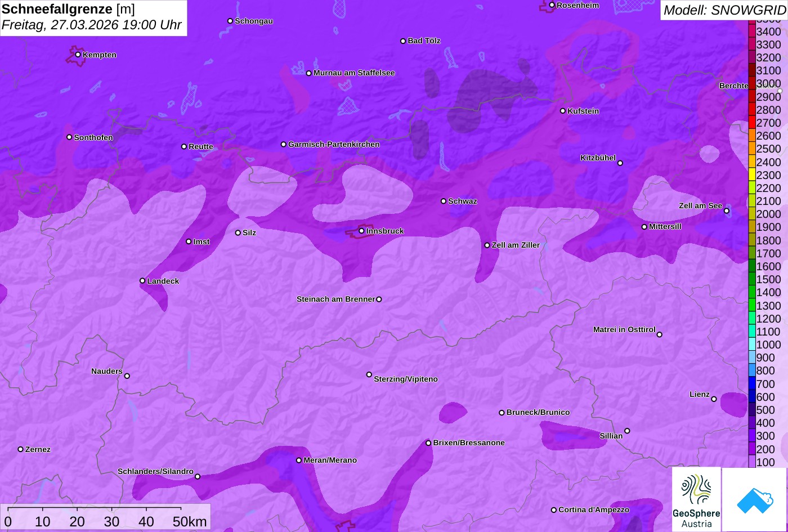Click the Modell: SNOWGRID label
Image resolution: width=788 pixels, height=532 pixels.
[724, 10]
